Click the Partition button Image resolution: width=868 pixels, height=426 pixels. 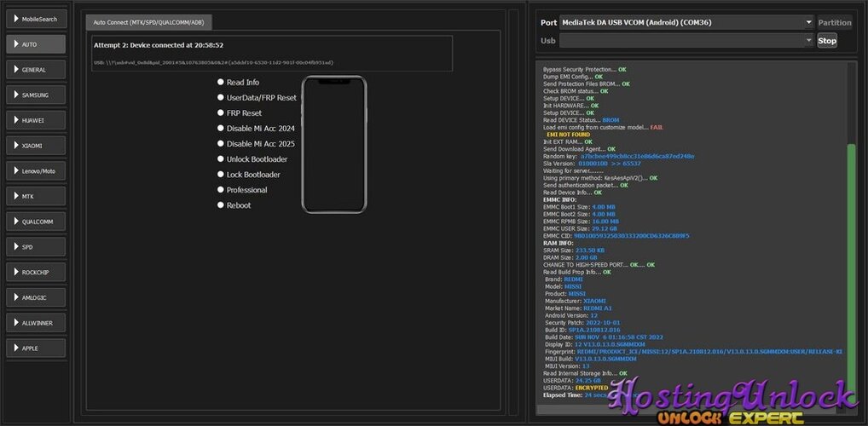pos(835,23)
